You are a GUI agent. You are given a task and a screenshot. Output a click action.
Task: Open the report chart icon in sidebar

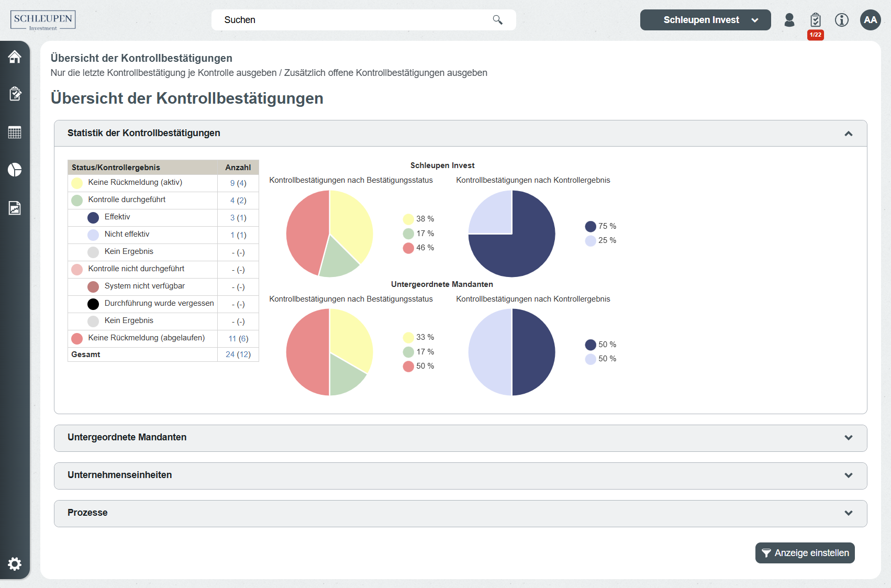15,208
